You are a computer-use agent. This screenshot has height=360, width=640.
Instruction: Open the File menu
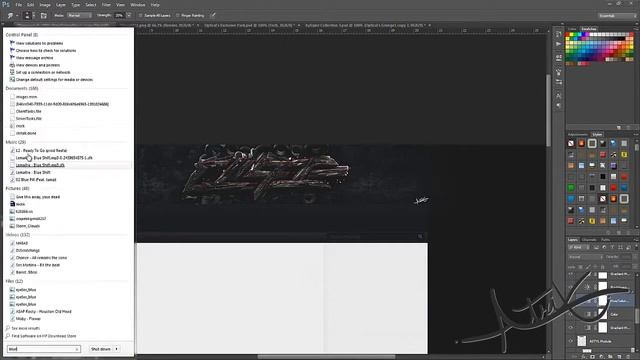click(18, 5)
